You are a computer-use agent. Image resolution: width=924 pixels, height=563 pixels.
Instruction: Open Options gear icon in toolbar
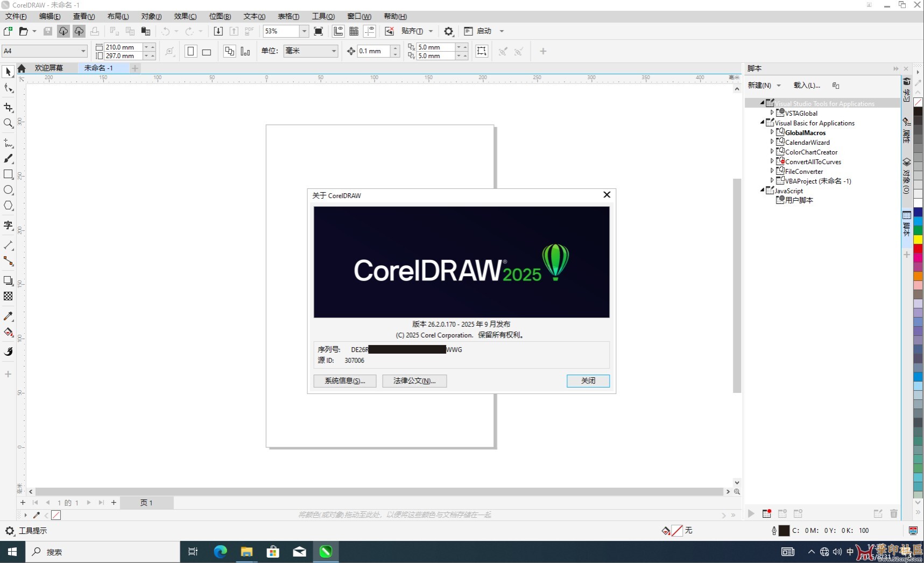(x=449, y=31)
